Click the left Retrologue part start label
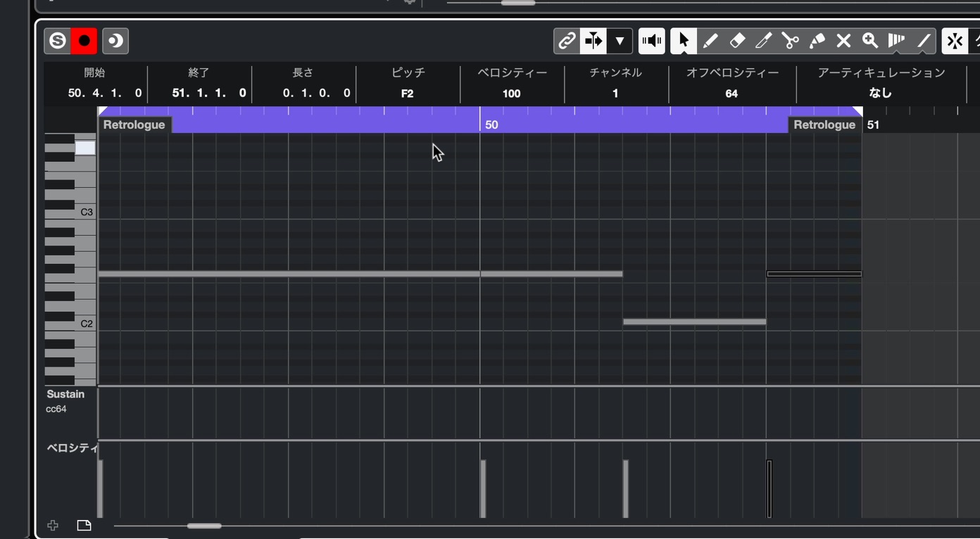980x539 pixels. coord(134,125)
